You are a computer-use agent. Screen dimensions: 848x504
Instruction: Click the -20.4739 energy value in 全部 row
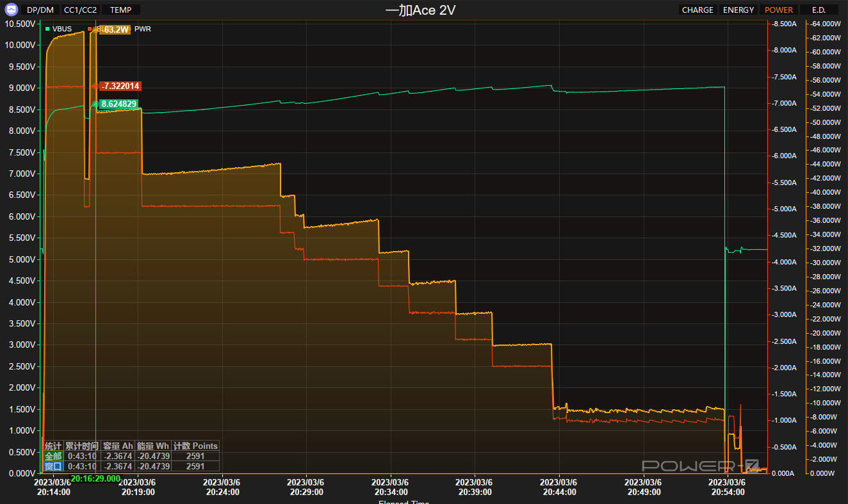tap(153, 456)
